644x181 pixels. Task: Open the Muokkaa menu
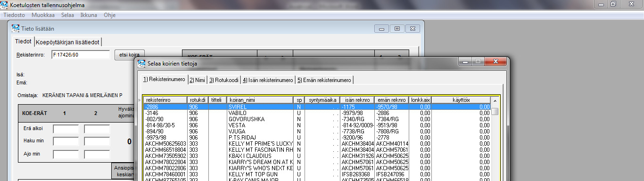click(43, 15)
